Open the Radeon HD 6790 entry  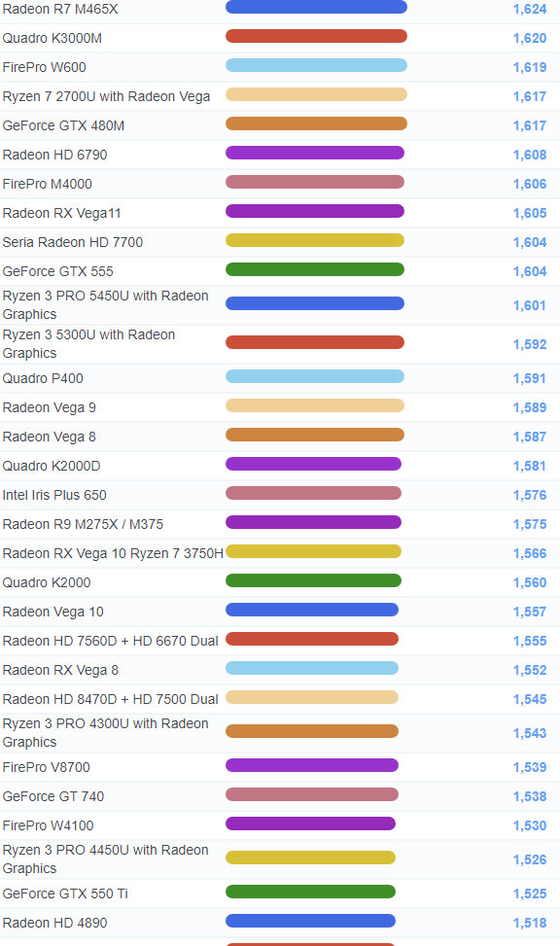[54, 155]
